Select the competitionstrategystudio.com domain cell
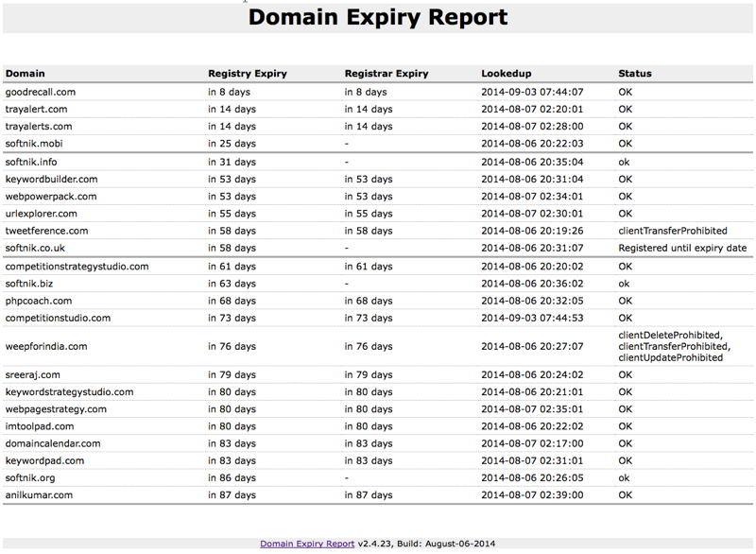The height and width of the screenshot is (554, 756). (x=77, y=267)
